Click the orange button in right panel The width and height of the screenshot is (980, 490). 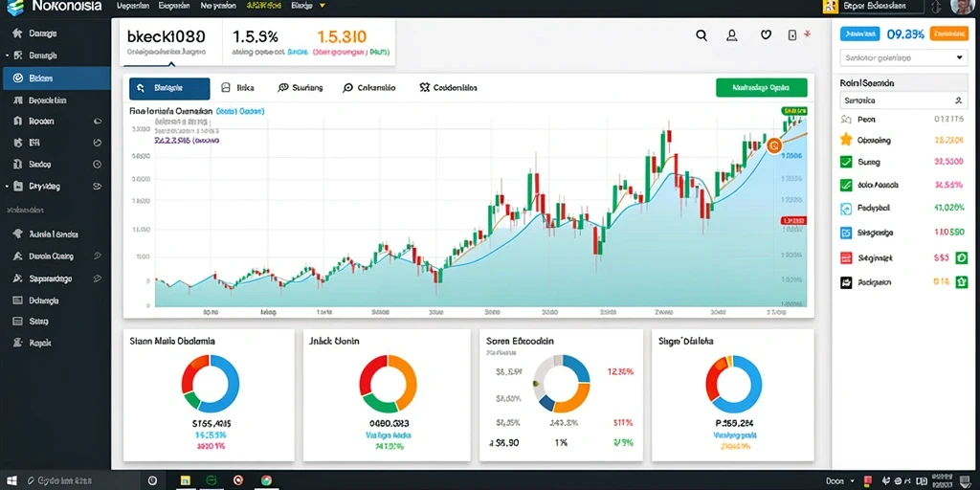coord(948,34)
